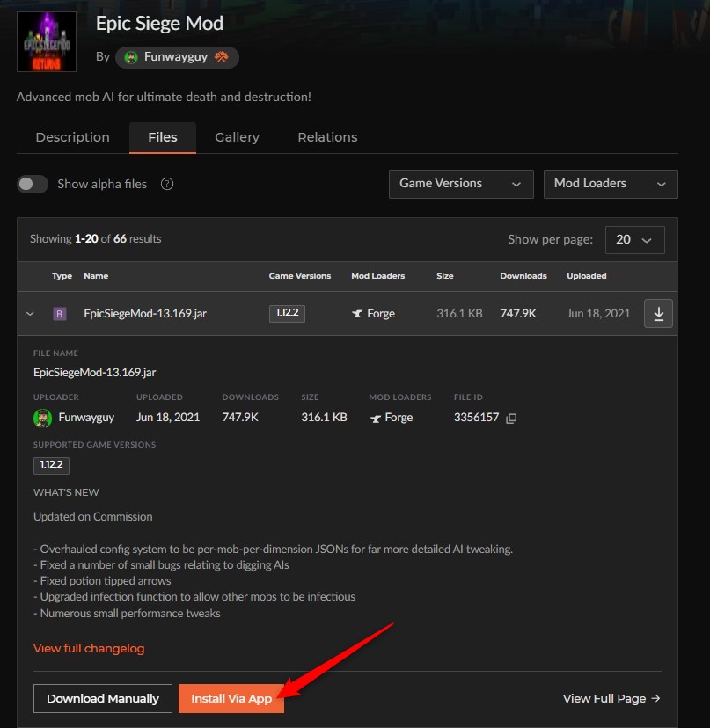Click the crossed hammers author badge icon
710x728 pixels.
[222, 56]
